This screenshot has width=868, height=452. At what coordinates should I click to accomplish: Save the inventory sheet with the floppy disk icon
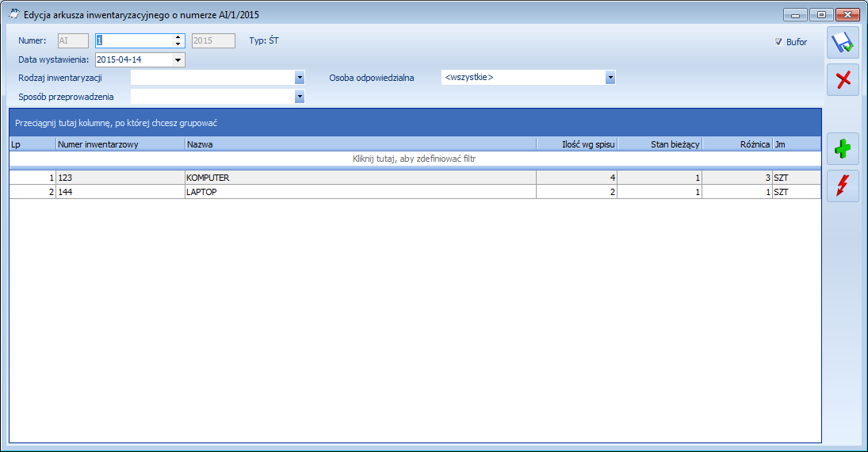843,43
